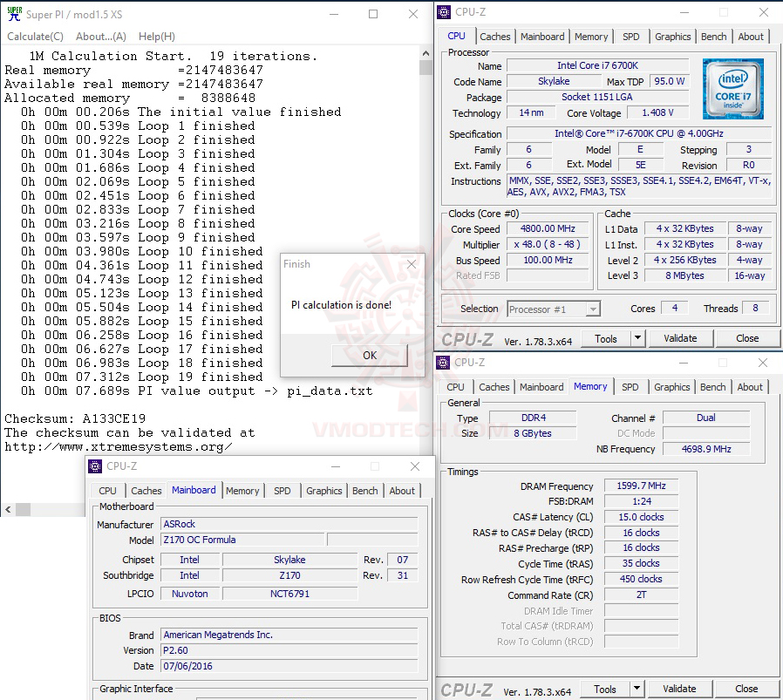Open Graphics tab in Mainboard CPU-Z window
The width and height of the screenshot is (783, 700).
point(324,492)
